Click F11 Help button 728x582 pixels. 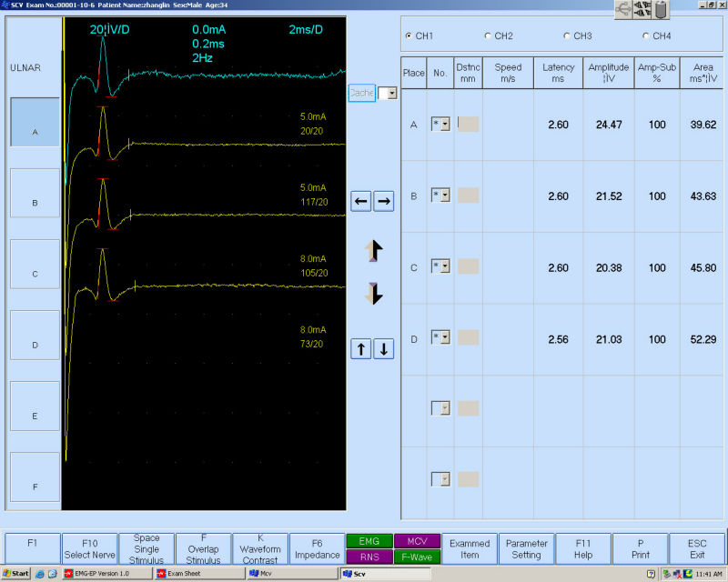click(x=583, y=548)
